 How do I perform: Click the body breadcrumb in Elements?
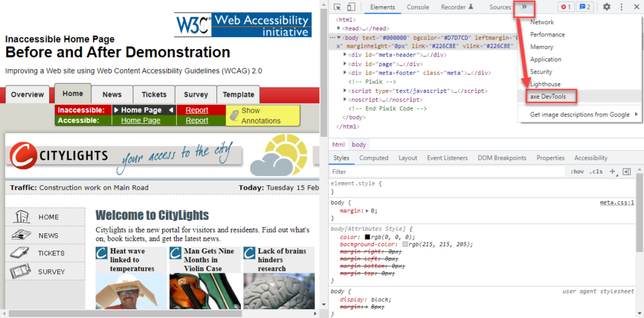358,145
